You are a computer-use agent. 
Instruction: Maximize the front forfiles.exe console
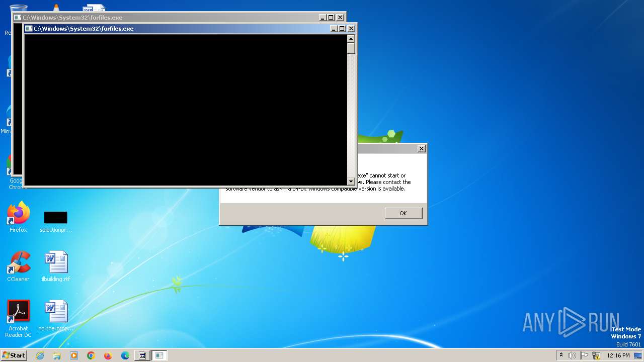pyautogui.click(x=342, y=29)
